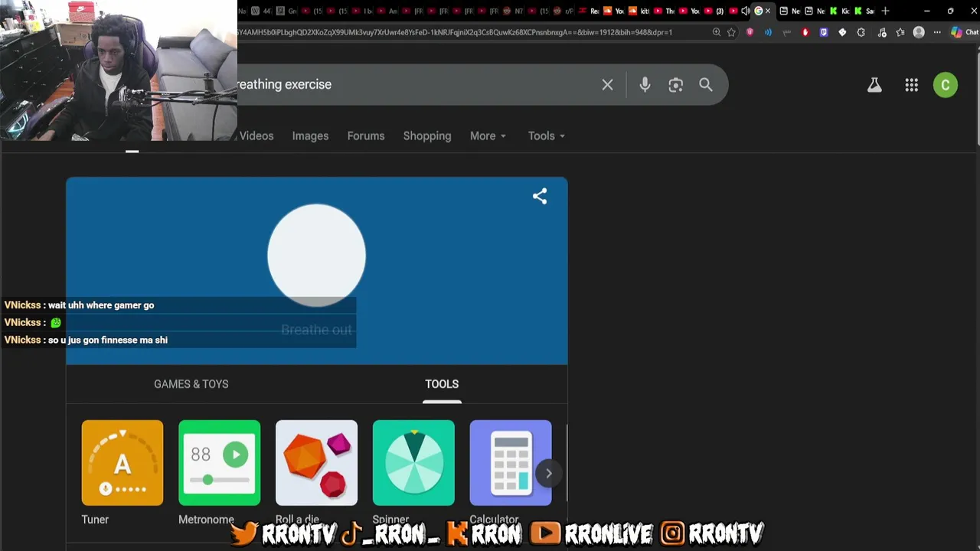
Task: Switch to the 'kitt' browser tab
Action: pyautogui.click(x=639, y=11)
